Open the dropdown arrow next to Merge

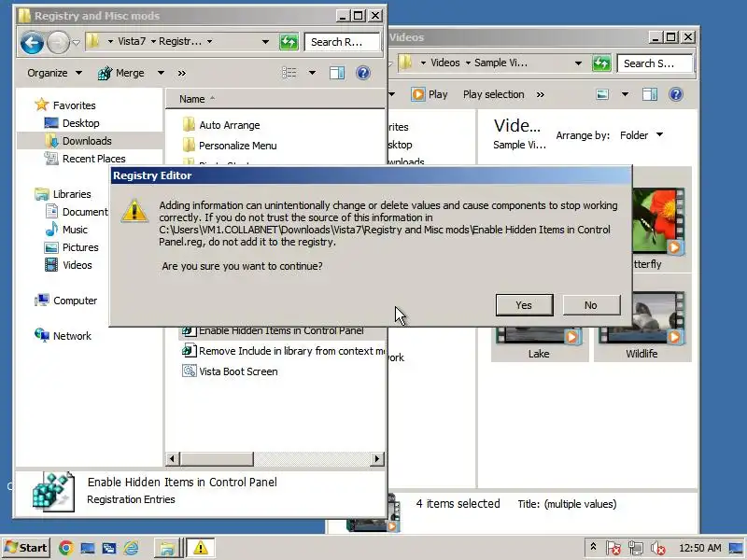click(161, 73)
